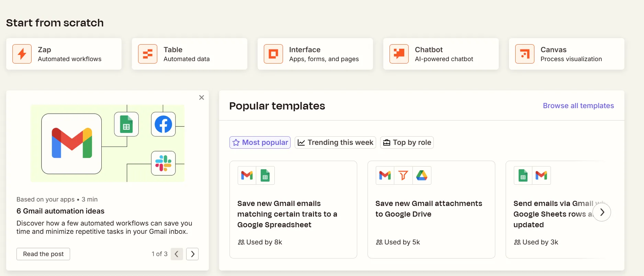The height and width of the screenshot is (276, 644).
Task: Show next templates with right arrow
Action: point(602,212)
